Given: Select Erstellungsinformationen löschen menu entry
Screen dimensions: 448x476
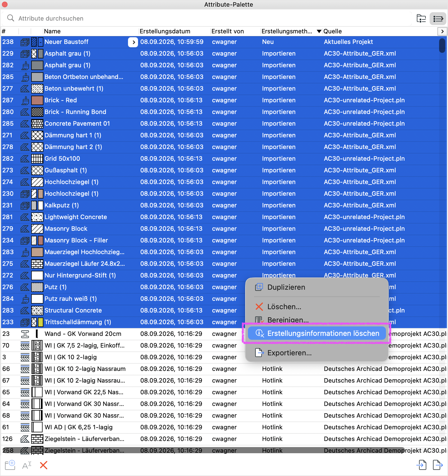Looking at the screenshot, I should [x=317, y=333].
